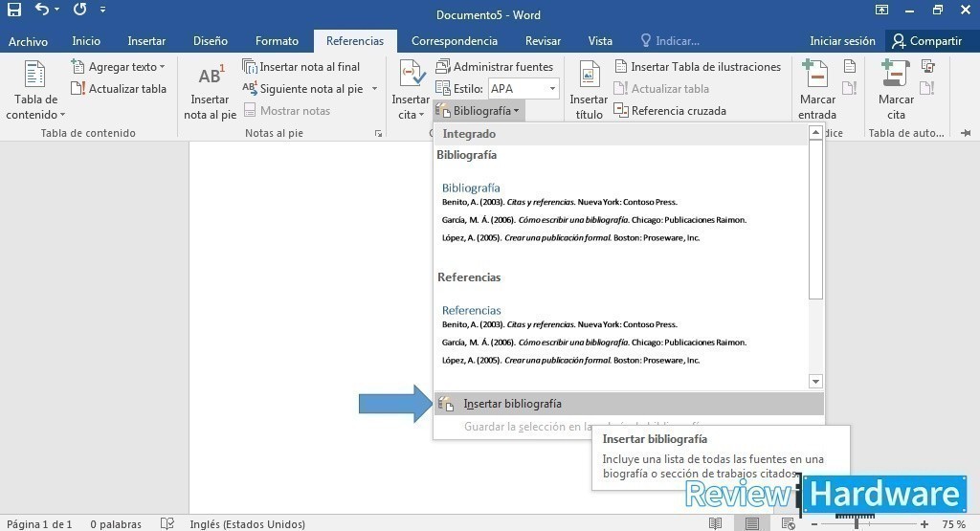Collapse the ribbon with the pin arrow
This screenshot has width=980, height=531.
click(x=966, y=133)
